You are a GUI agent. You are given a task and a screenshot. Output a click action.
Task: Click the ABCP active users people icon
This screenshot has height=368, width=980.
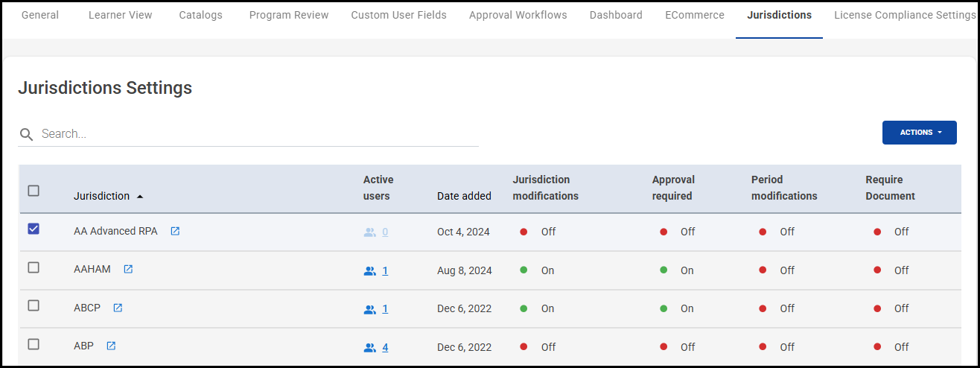coord(370,309)
